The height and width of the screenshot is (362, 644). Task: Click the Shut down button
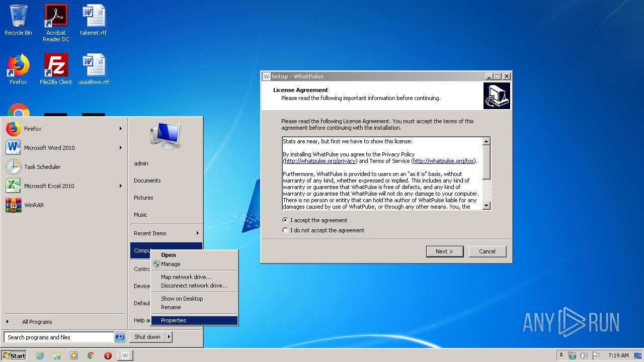[147, 337]
